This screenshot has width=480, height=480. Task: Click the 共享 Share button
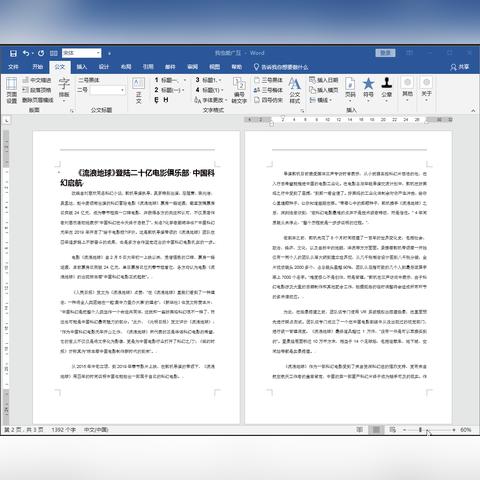click(460, 67)
